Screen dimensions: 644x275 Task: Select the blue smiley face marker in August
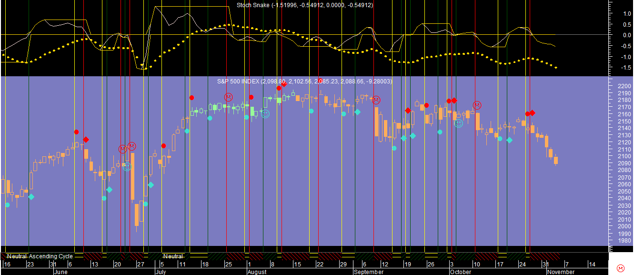pos(265,113)
